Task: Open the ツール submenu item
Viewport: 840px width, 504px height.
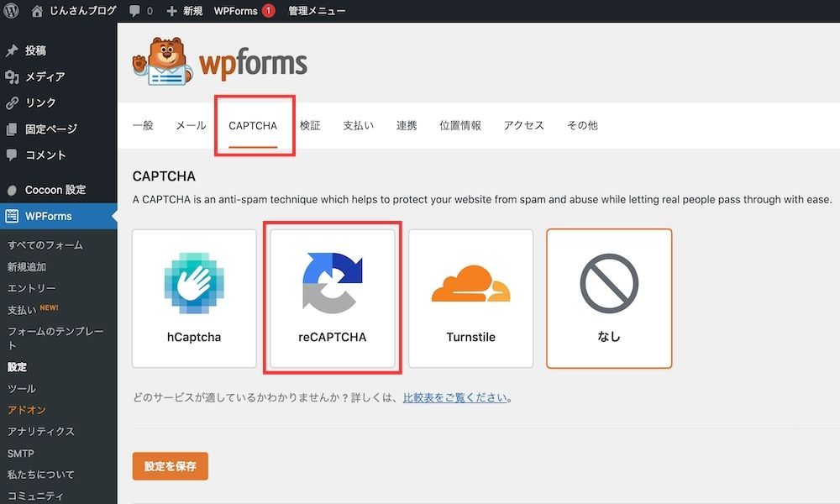Action: pos(22,388)
